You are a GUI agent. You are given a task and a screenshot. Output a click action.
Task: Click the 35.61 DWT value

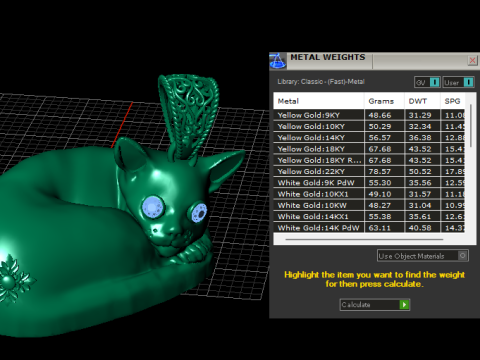(x=420, y=217)
